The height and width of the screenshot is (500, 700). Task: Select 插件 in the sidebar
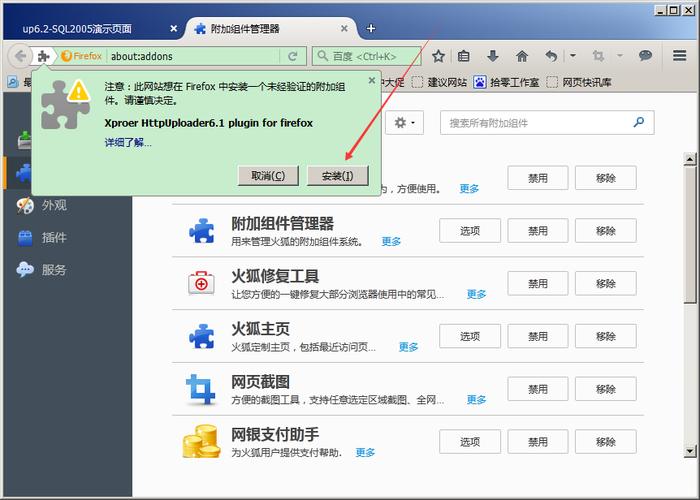[54, 238]
